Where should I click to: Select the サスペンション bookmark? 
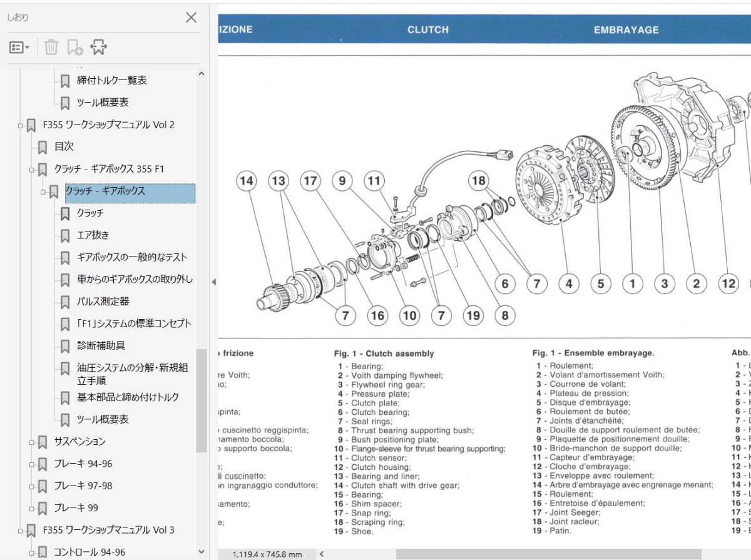pos(79,442)
